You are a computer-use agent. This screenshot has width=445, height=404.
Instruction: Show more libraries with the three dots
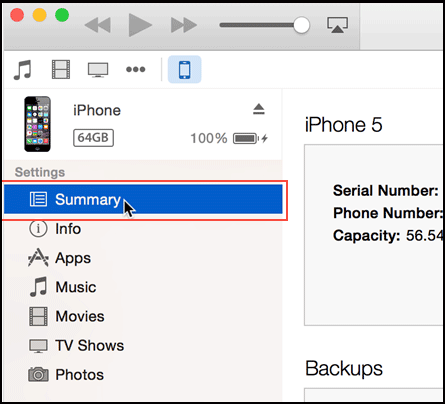tap(136, 69)
